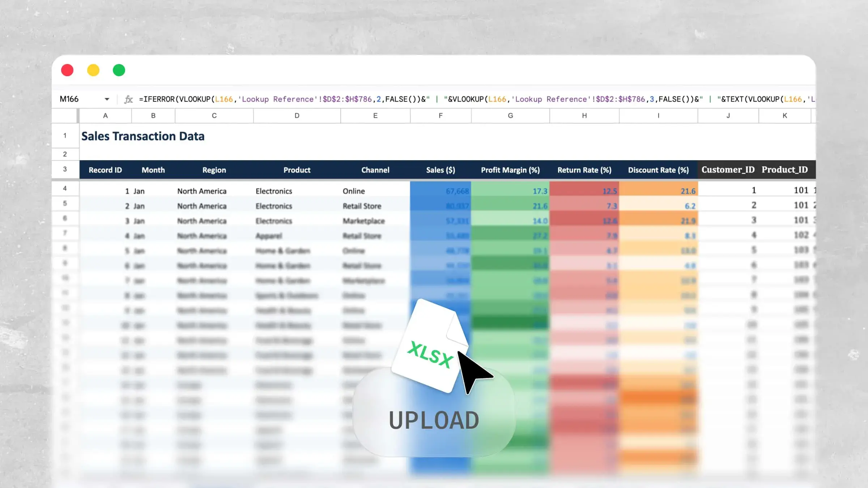Select column I header
This screenshot has height=488, width=868.
click(x=659, y=116)
